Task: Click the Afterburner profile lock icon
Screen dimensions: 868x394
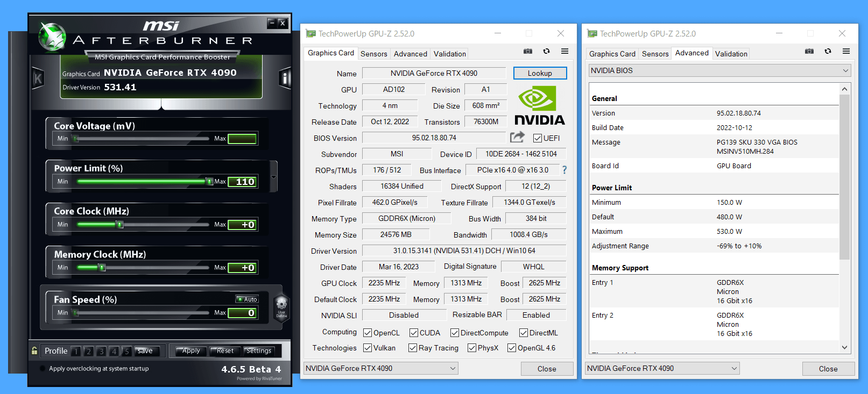Action: point(34,351)
